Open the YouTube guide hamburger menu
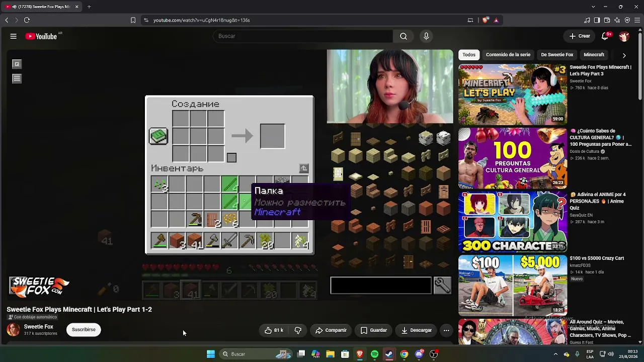This screenshot has width=644, height=362. click(14, 36)
